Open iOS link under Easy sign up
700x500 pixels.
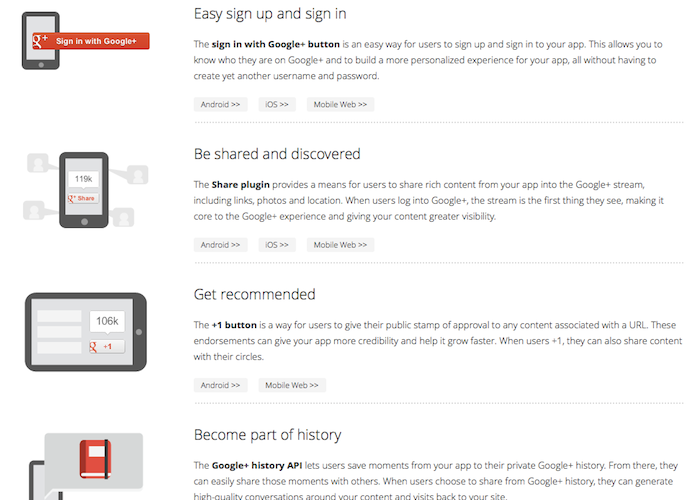pos(277,104)
